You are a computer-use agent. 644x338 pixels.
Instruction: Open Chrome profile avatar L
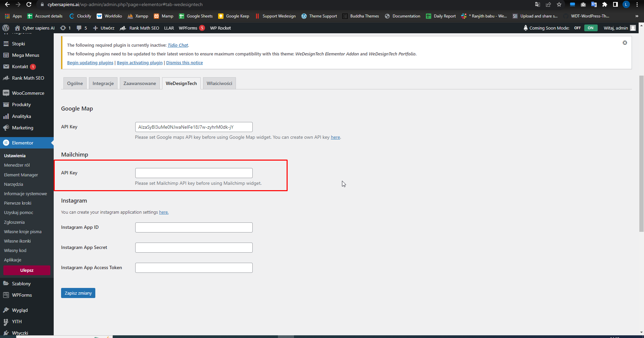[x=626, y=4]
